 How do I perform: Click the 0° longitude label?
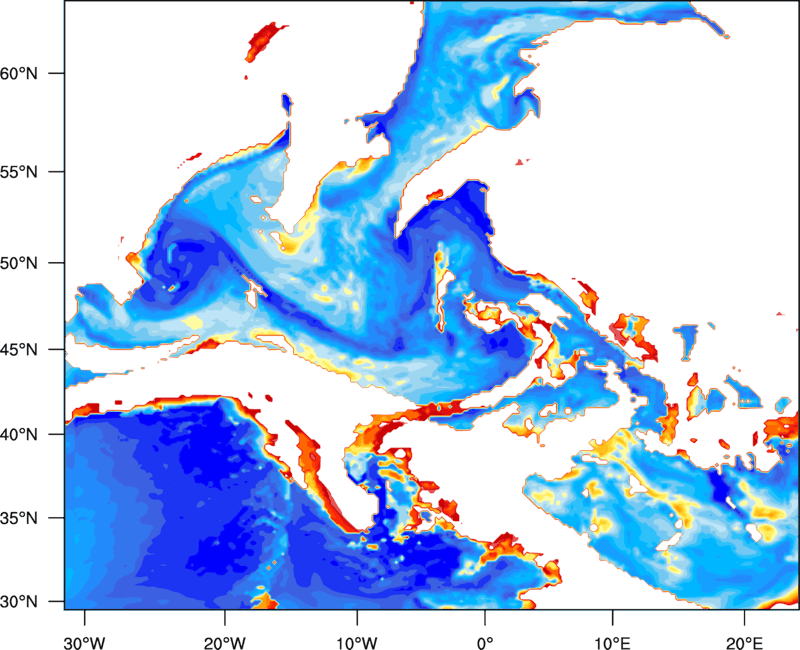(485, 643)
